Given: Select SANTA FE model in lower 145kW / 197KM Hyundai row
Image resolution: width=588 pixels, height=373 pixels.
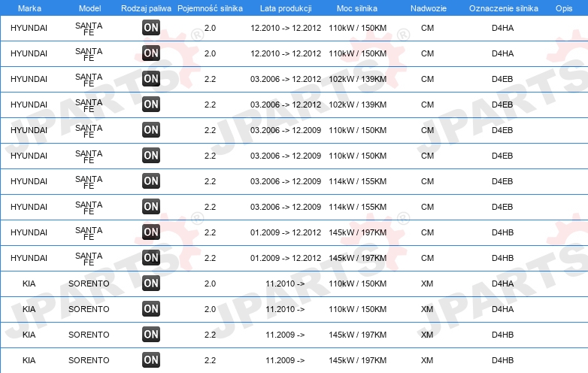Looking at the screenshot, I should tap(89, 259).
